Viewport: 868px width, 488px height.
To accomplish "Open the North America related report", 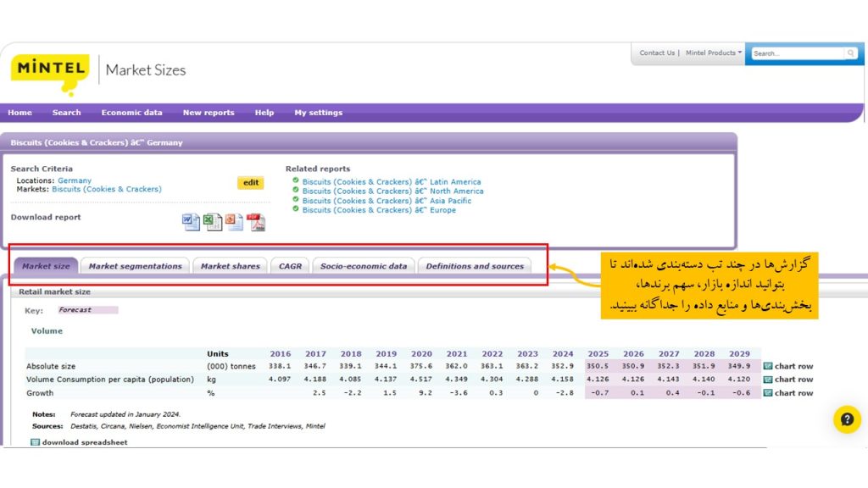I will 393,191.
